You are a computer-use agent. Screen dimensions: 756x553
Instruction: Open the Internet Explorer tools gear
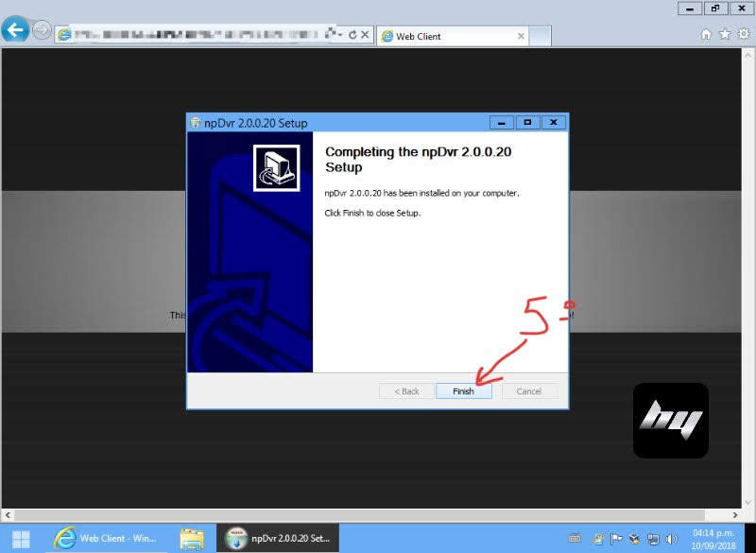tap(743, 34)
